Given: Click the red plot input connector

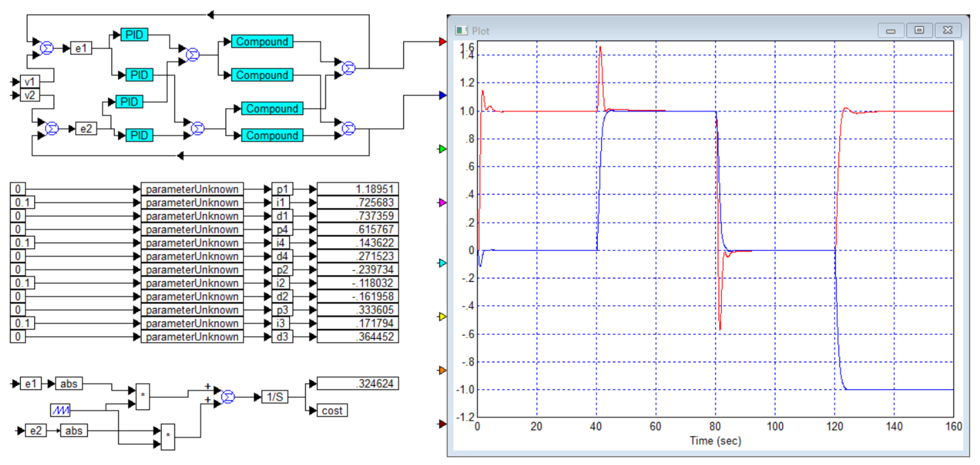Looking at the screenshot, I should 442,41.
